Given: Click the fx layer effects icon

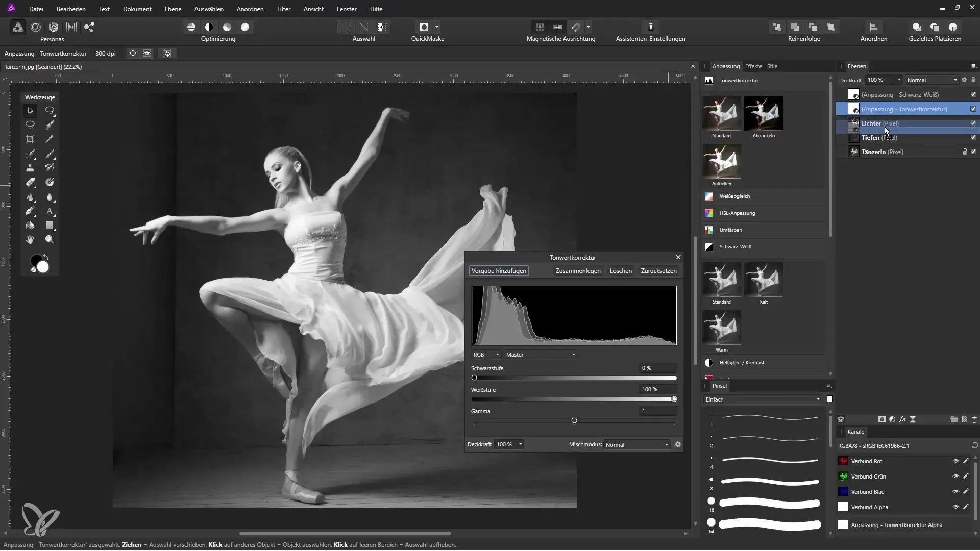Looking at the screenshot, I should 902,419.
